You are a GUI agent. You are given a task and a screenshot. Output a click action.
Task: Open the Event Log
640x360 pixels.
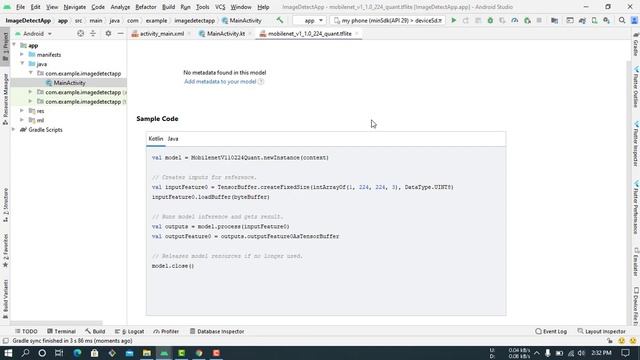tap(551, 331)
